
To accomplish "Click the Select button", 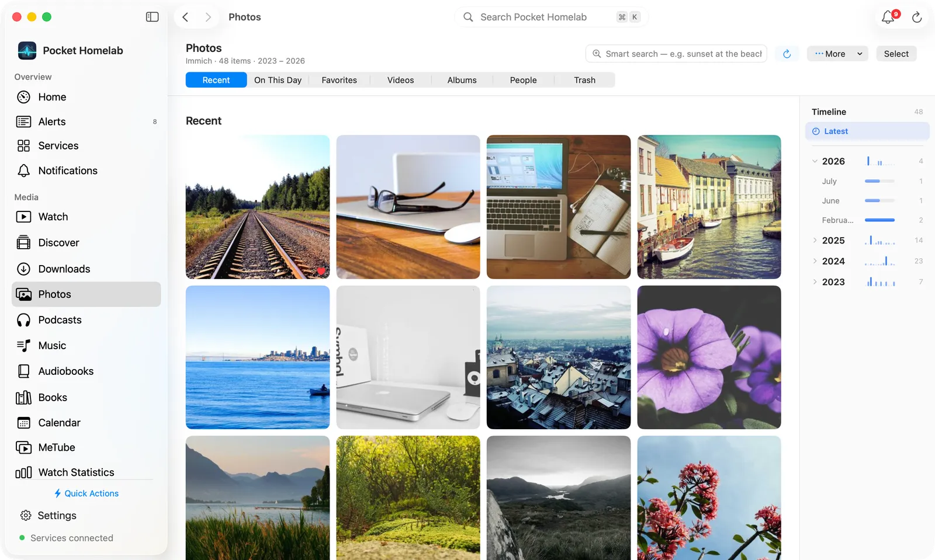I will coord(896,54).
